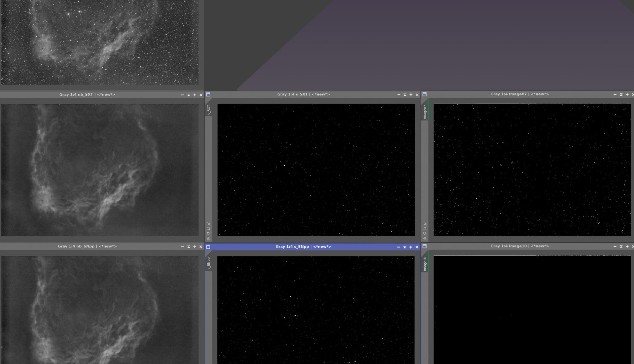Click the 'Gray 1:4 s_SNpp | <*new*>' title
The image size is (634, 364).
click(x=303, y=247)
